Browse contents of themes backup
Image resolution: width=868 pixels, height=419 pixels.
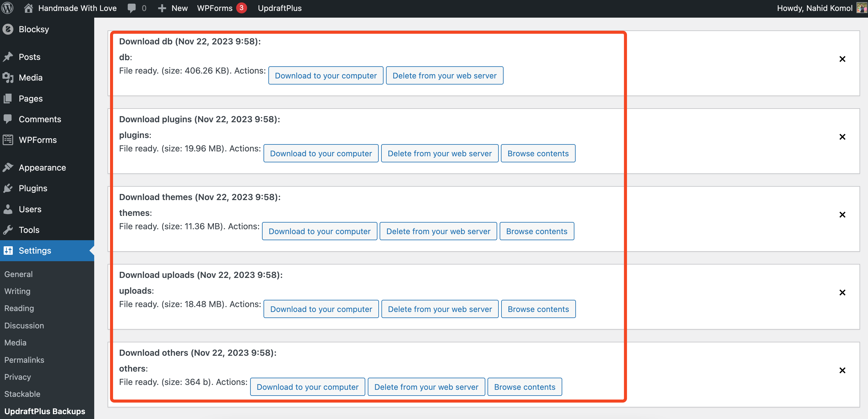pyautogui.click(x=536, y=231)
